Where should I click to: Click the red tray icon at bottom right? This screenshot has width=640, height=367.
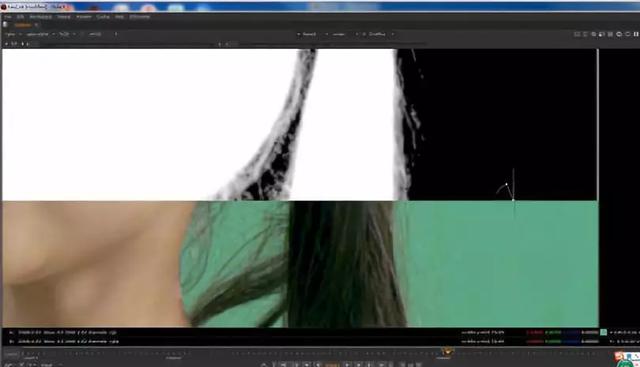pyautogui.click(x=619, y=356)
